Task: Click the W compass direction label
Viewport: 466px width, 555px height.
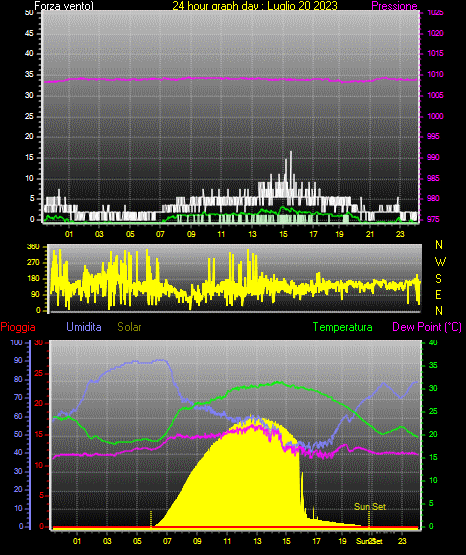Action: (x=440, y=262)
